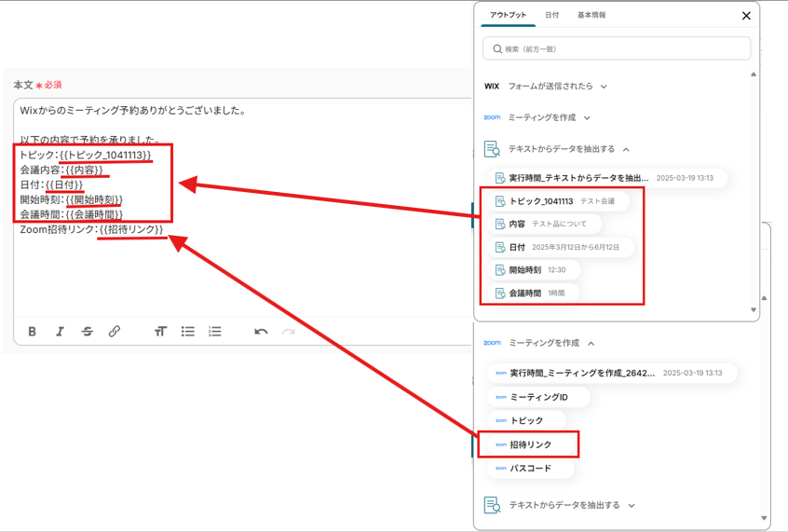Toggle bold formatting in editor toolbar

pos(33,332)
